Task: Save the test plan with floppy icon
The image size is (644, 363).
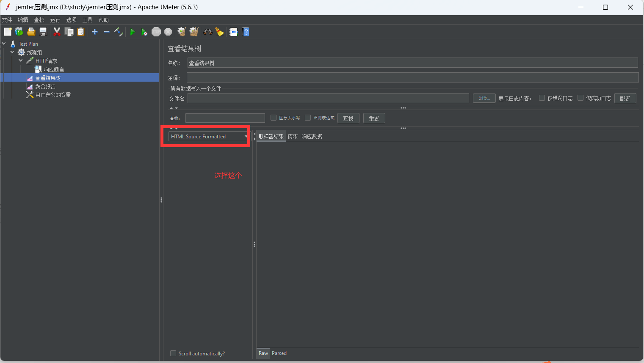Action: 43,32
